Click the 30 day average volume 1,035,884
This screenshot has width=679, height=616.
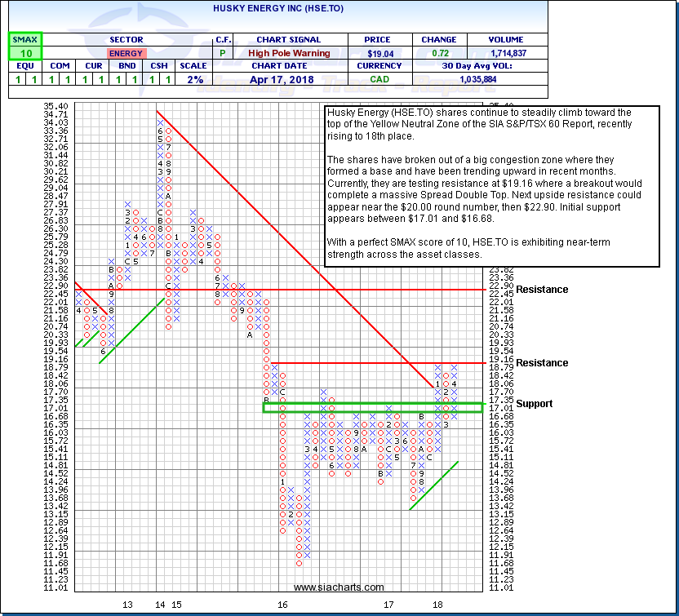(x=507, y=79)
